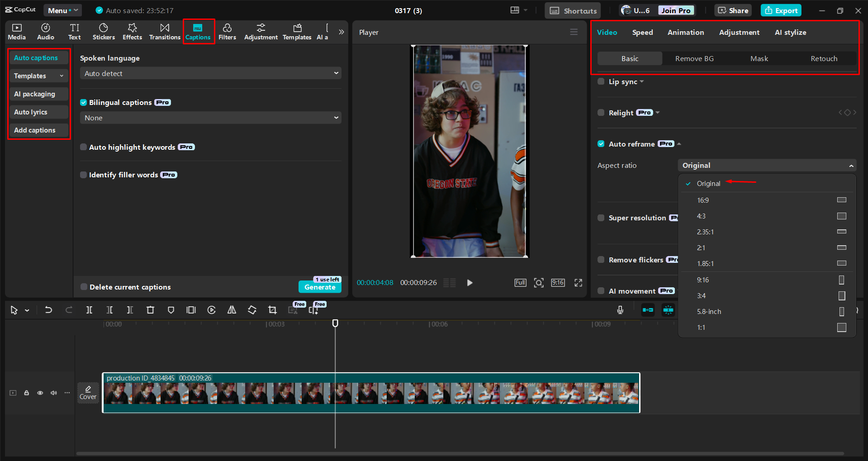Expand Relight options arrow
The image size is (868, 461).
[658, 113]
